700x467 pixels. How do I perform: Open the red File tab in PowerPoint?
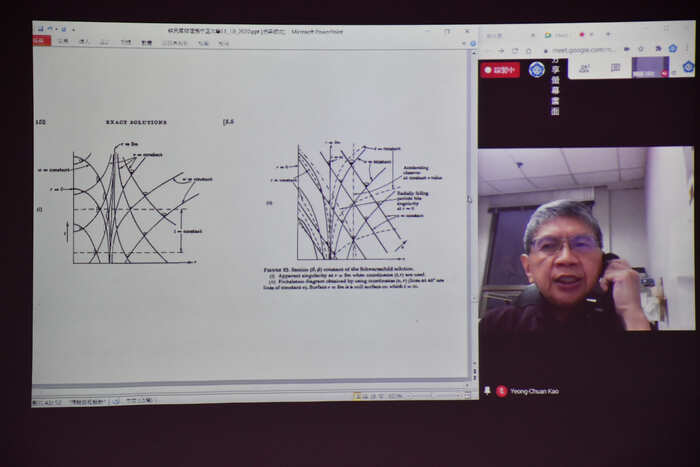[42, 41]
